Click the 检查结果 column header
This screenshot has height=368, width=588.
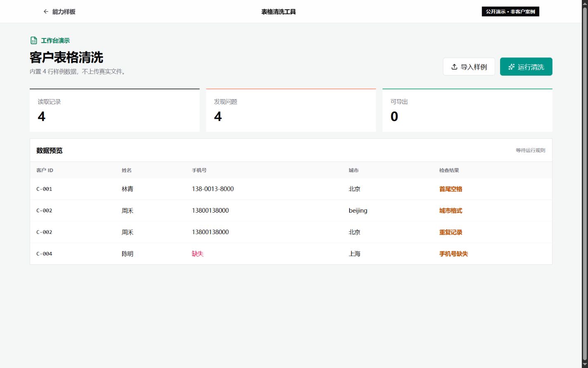pyautogui.click(x=449, y=170)
